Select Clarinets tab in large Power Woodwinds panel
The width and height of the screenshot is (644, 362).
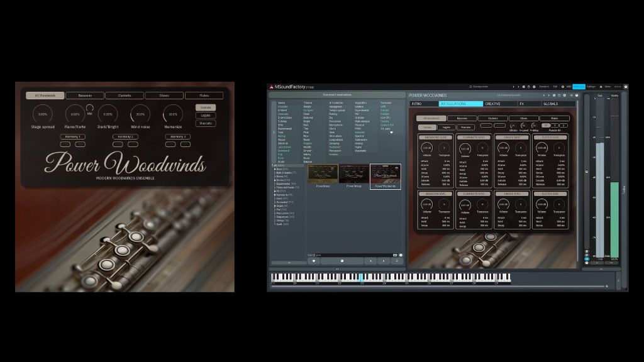tap(125, 96)
